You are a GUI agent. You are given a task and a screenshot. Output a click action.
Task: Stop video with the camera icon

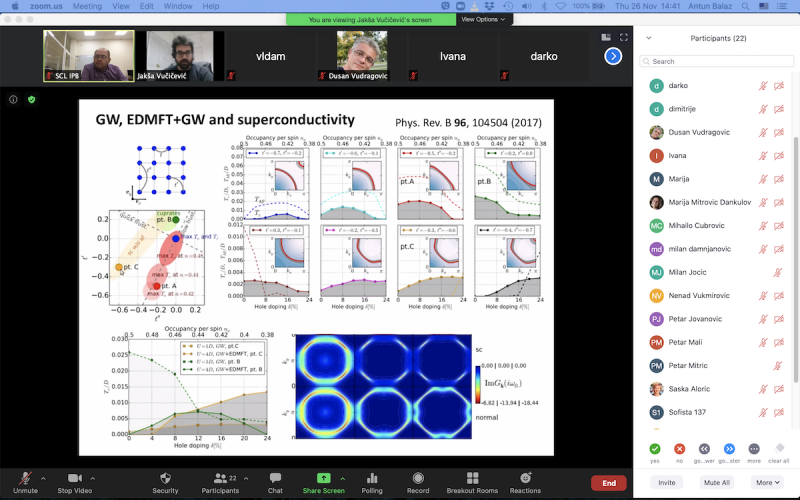74,483
